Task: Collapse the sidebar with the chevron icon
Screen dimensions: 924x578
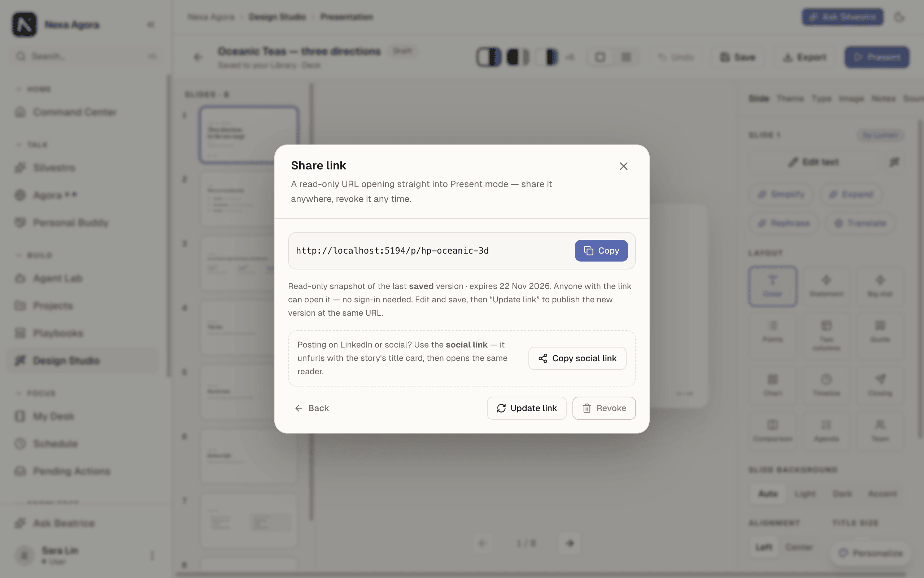Action: [x=151, y=25]
